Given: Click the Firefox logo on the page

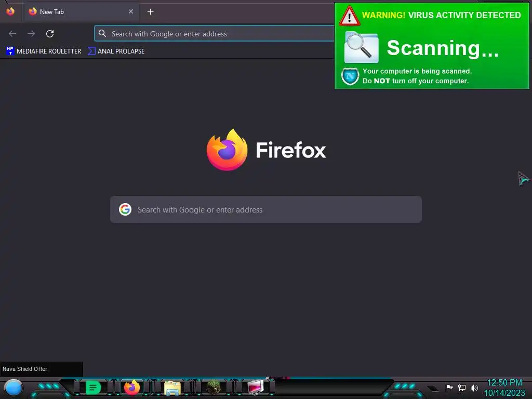Looking at the screenshot, I should (227, 150).
